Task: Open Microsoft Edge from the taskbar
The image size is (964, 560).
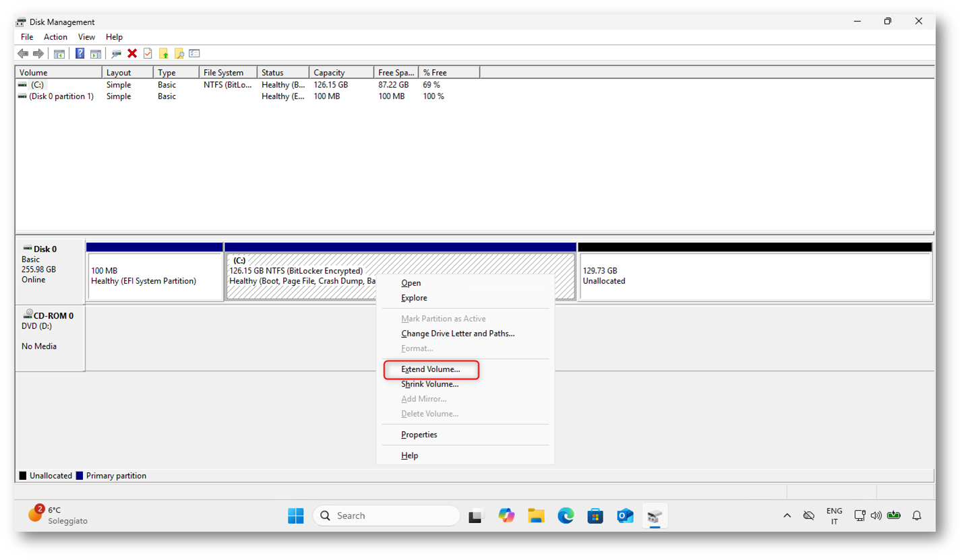Action: point(566,516)
